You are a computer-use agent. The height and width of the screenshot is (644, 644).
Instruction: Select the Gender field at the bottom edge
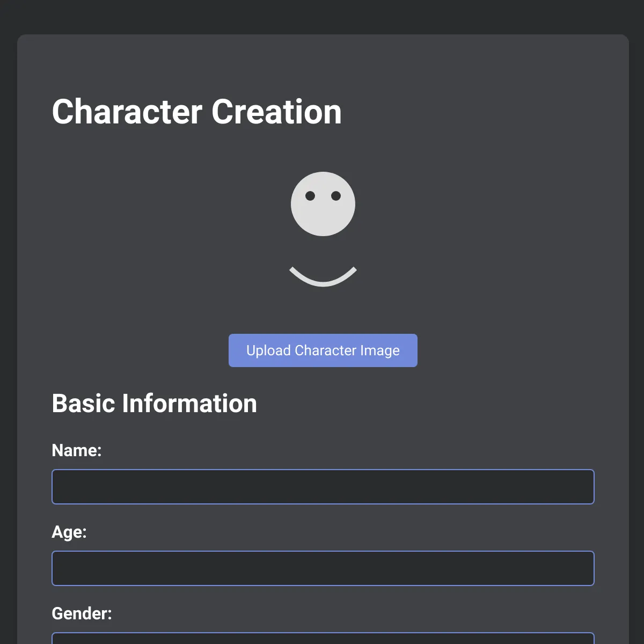tap(323, 638)
